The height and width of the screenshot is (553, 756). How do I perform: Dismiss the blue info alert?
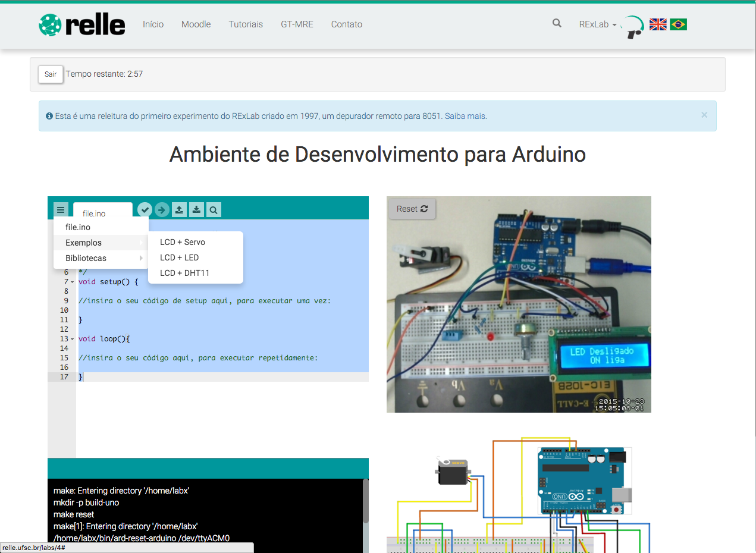tap(704, 115)
